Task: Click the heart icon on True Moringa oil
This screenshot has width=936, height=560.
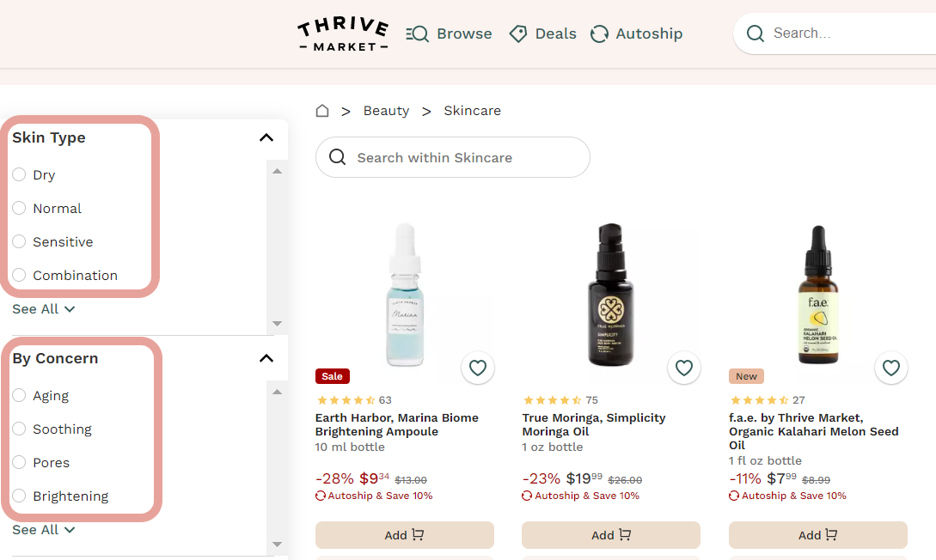Action: tap(684, 368)
